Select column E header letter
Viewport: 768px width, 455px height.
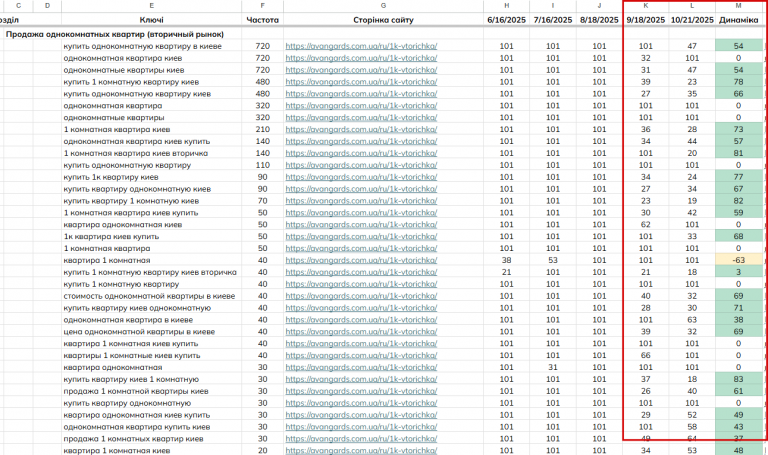[151, 6]
